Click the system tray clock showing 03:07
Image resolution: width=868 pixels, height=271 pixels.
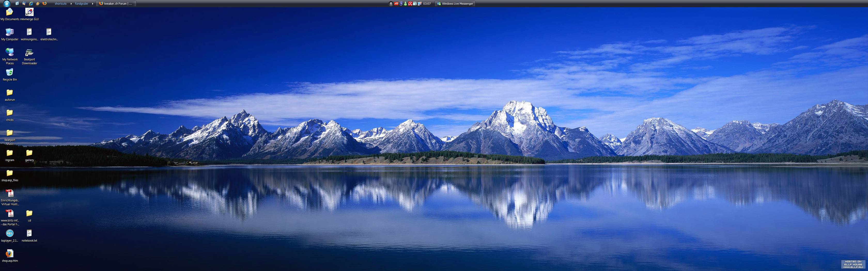427,4
